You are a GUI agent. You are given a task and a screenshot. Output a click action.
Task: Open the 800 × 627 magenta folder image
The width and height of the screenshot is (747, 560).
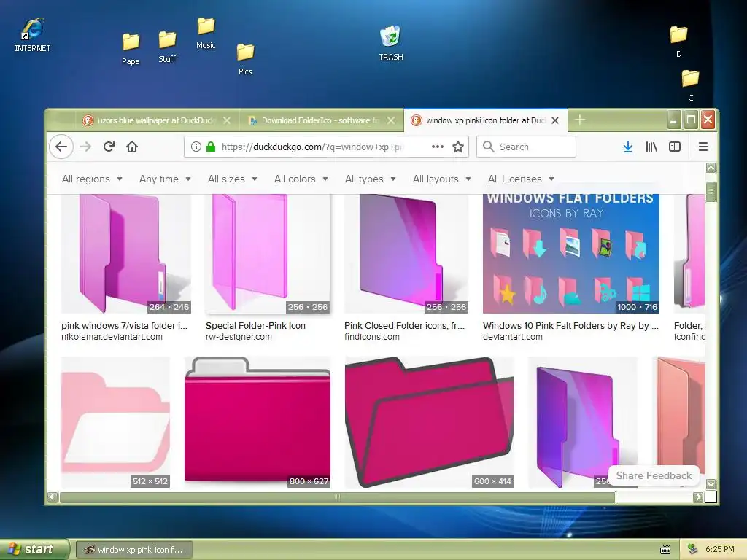258,422
